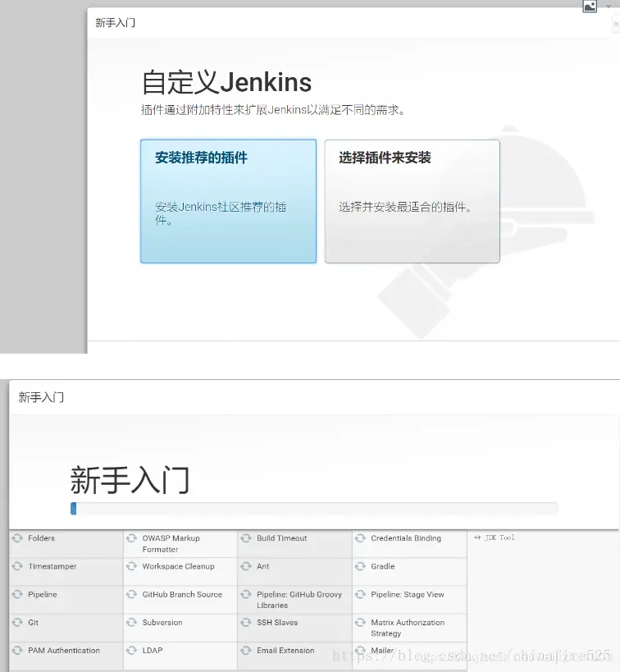The image size is (620, 672).
Task: Click the spinner icon beside Gradle
Action: (x=360, y=566)
